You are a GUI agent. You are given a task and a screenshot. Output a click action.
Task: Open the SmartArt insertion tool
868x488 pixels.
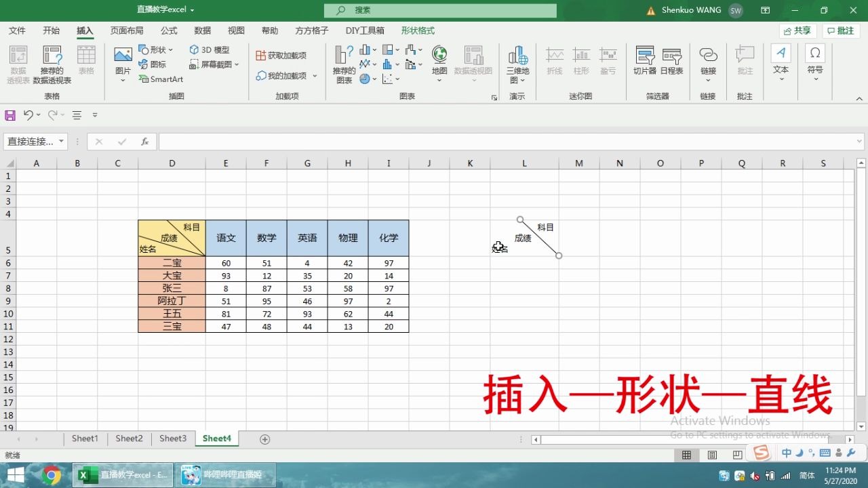161,79
